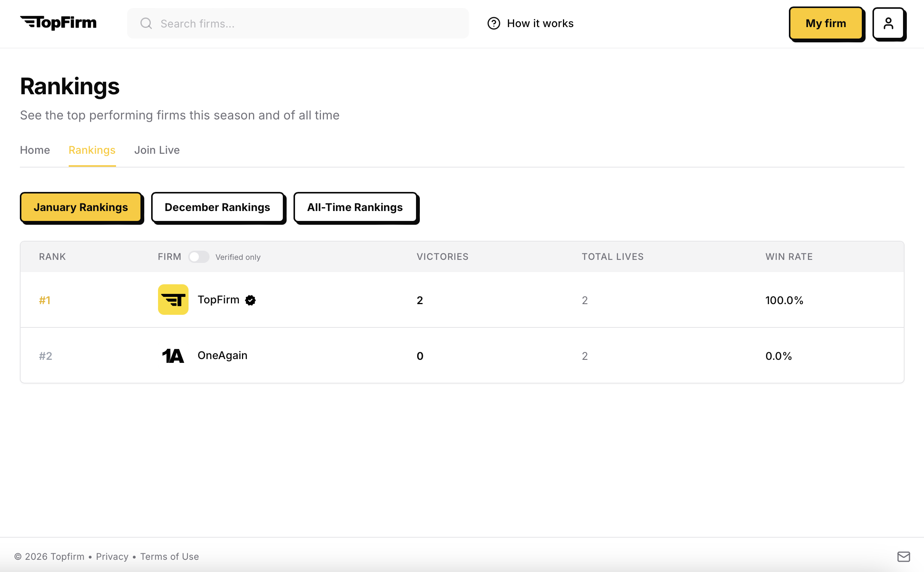Select the December Rankings view

point(217,207)
